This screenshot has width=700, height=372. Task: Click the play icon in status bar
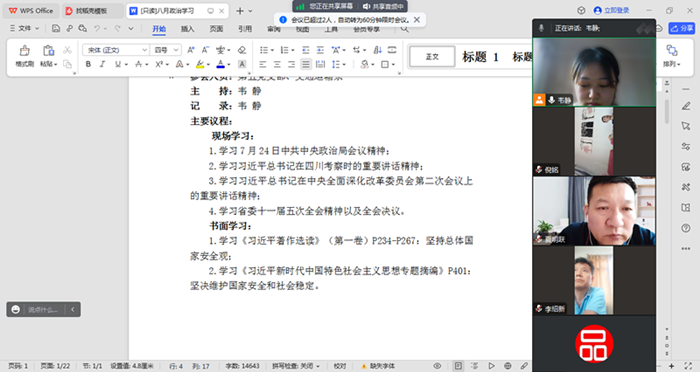pos(491,366)
